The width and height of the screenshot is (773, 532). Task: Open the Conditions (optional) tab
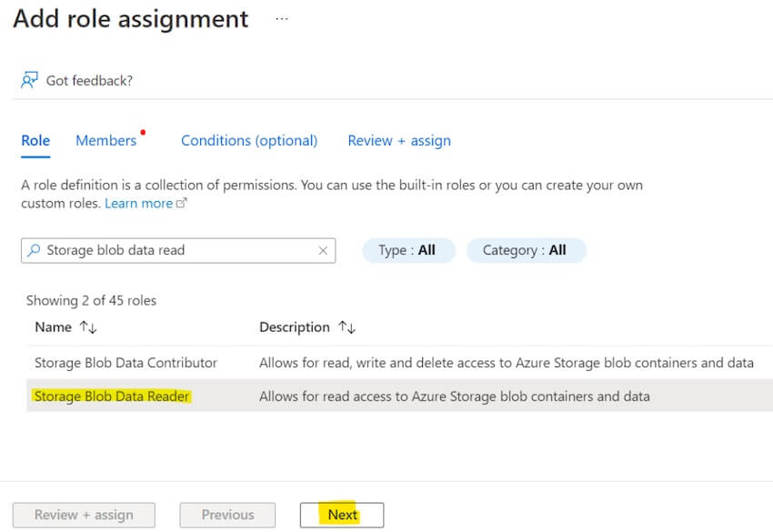click(248, 140)
